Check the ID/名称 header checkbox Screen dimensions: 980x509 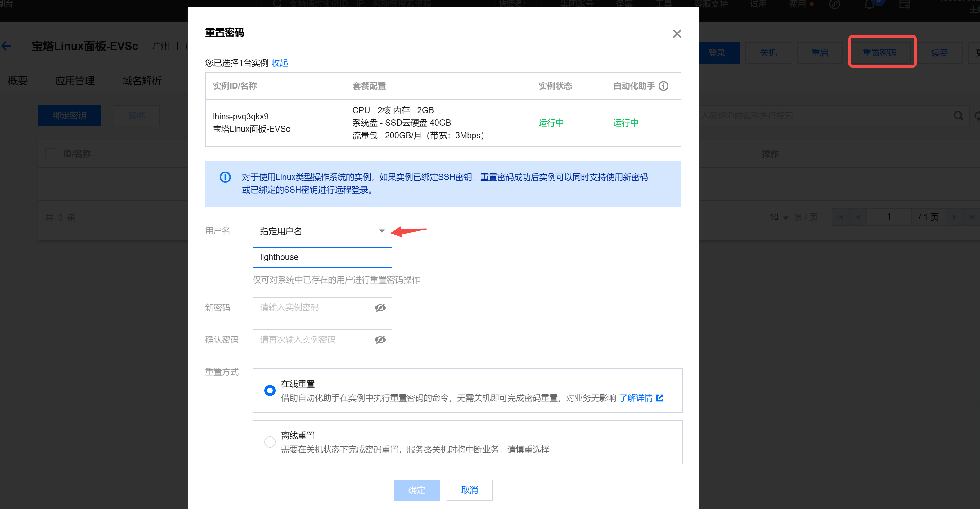click(x=51, y=154)
